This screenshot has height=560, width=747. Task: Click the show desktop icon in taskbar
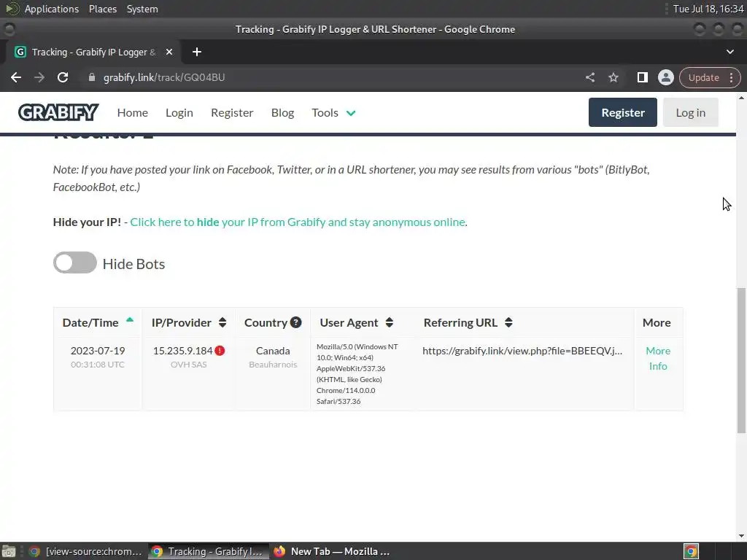click(x=9, y=551)
